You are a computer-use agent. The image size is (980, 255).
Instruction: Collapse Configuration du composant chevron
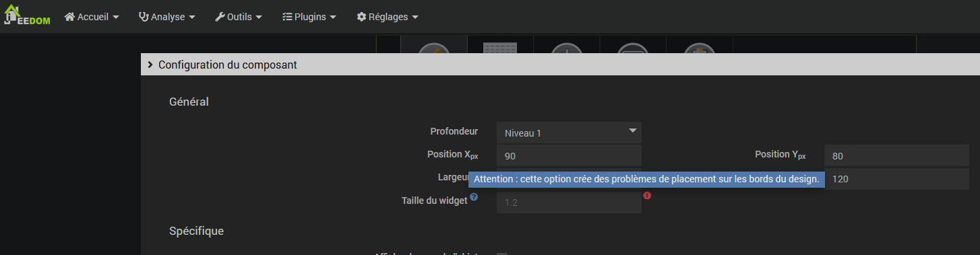pyautogui.click(x=150, y=65)
